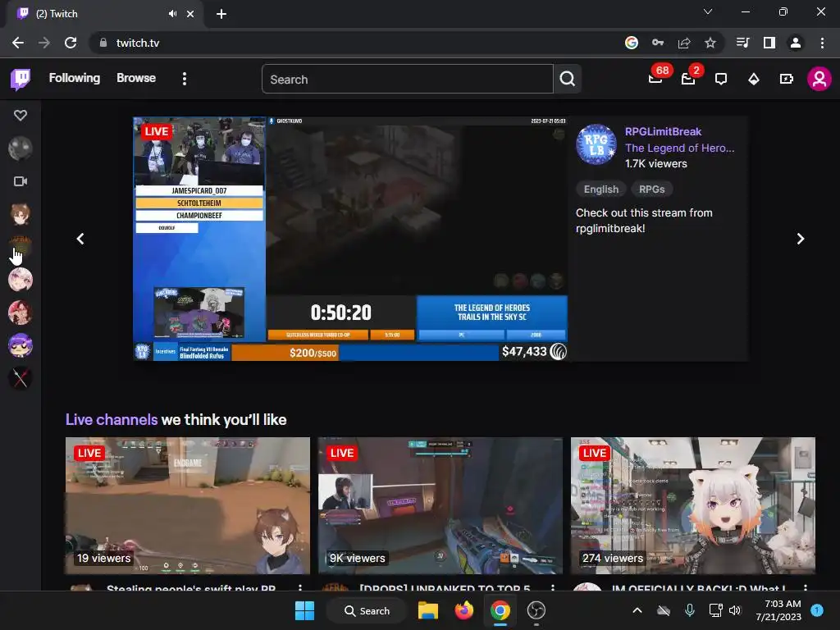Open the purple-haired avatar channel in sidebar
840x630 pixels.
point(21,345)
